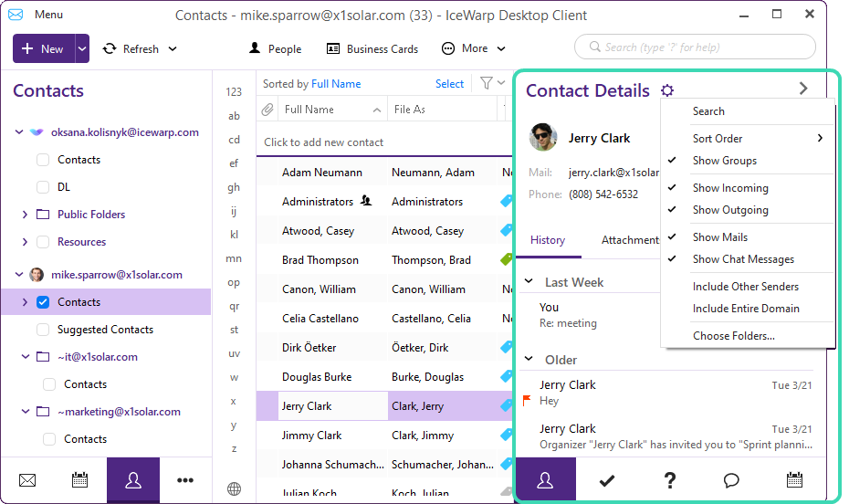This screenshot has height=504, width=849.
Task: Tick the Contacts checkbox under oksana.kolisnyk
Action: coord(43,160)
